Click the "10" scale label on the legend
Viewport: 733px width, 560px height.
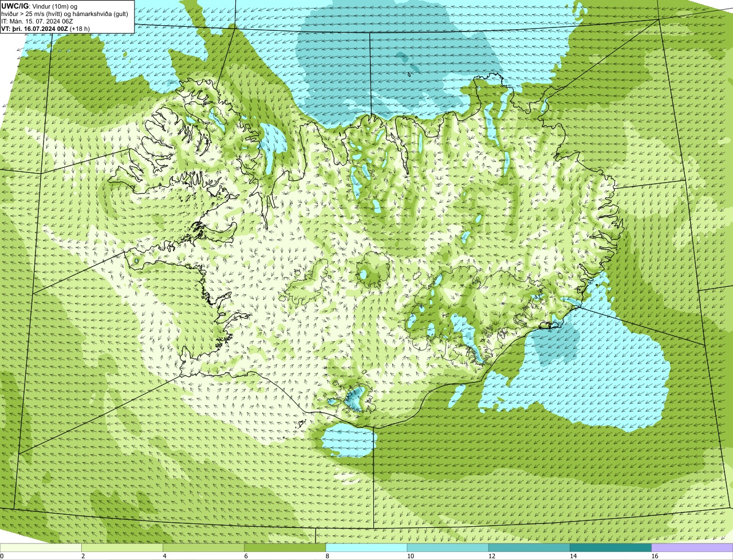(411, 556)
